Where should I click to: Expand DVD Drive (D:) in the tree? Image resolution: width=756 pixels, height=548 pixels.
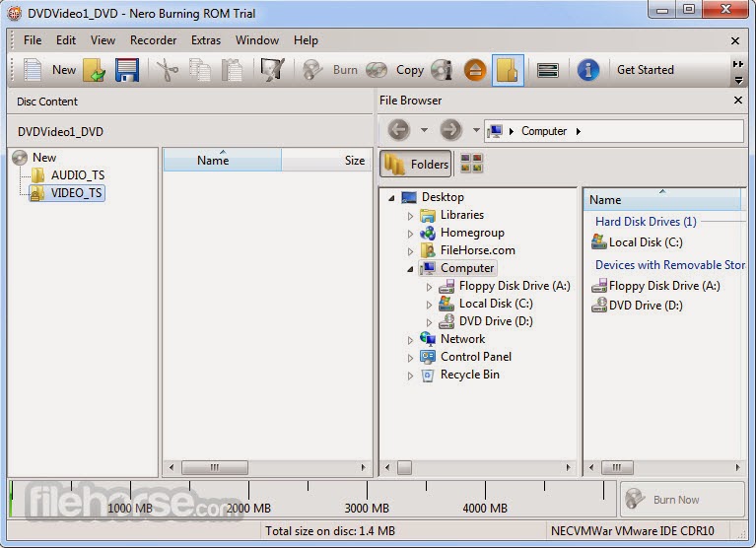(x=429, y=322)
